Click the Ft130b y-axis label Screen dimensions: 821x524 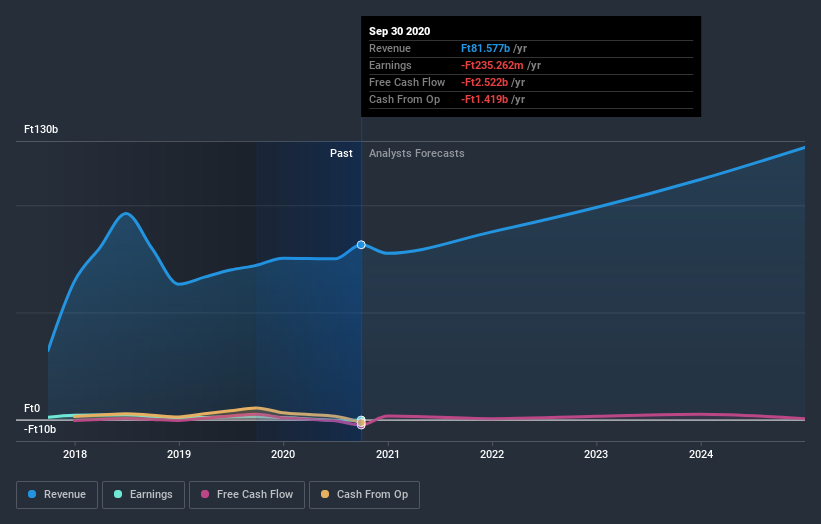click(41, 129)
